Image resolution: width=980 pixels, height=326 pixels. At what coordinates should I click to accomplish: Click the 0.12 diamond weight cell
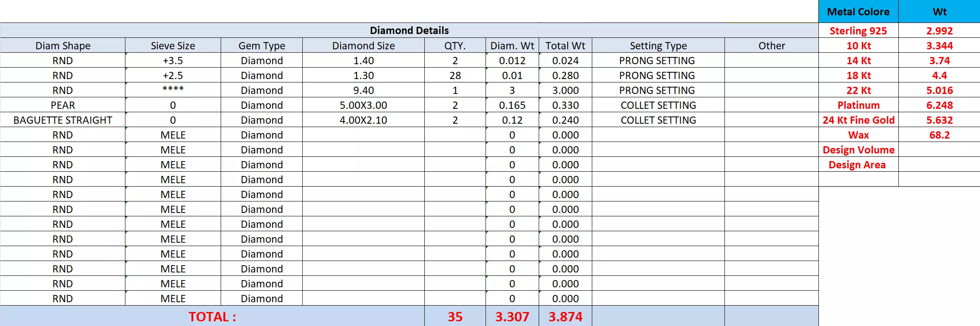tap(512, 120)
